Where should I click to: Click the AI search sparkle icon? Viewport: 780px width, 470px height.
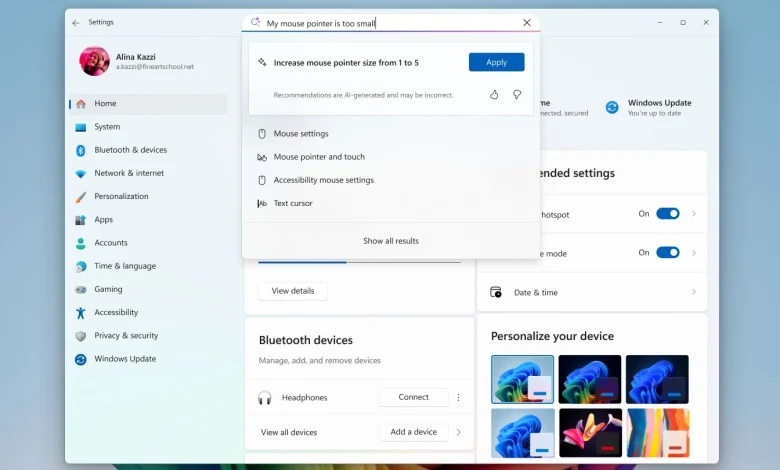pyautogui.click(x=255, y=22)
